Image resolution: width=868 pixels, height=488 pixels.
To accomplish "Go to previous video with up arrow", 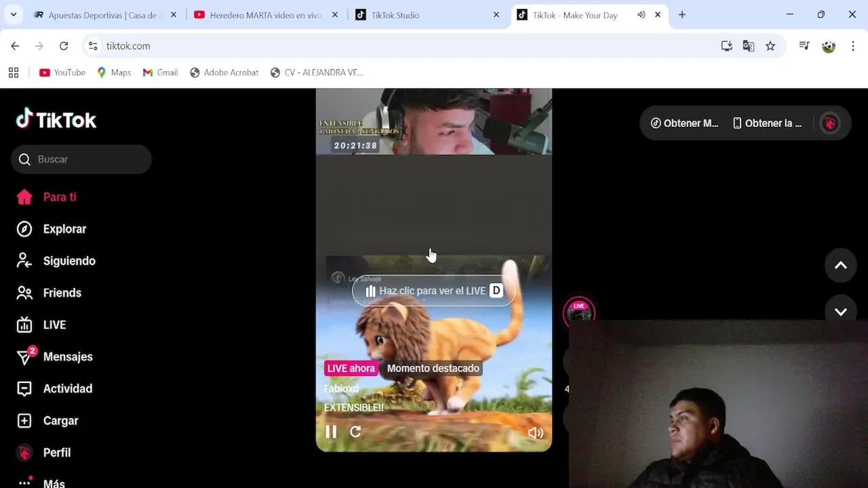I will [841, 266].
